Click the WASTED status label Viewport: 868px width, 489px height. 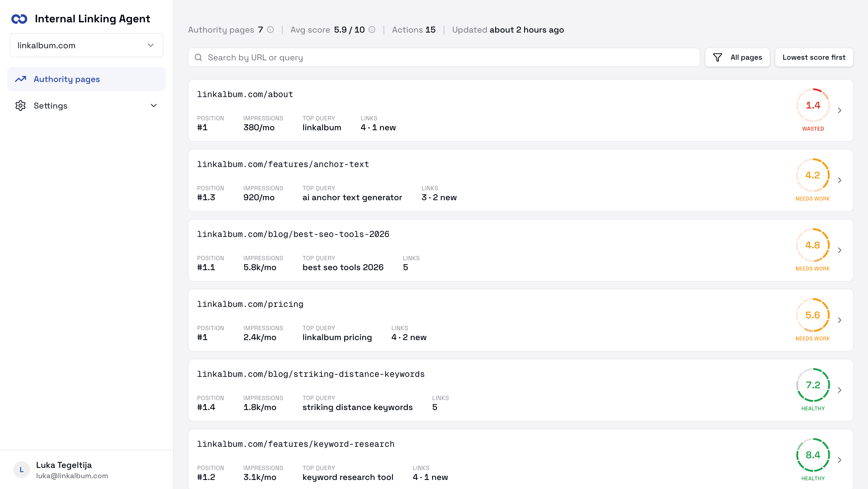pos(813,129)
